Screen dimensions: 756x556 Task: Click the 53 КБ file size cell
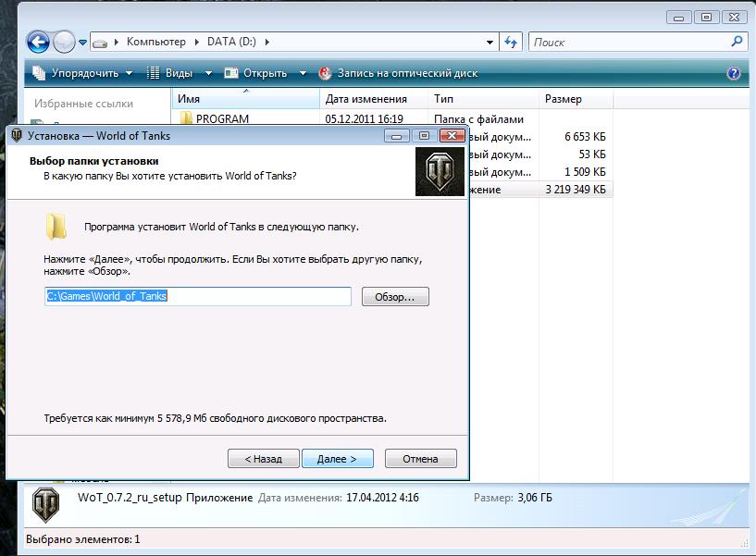(592, 154)
